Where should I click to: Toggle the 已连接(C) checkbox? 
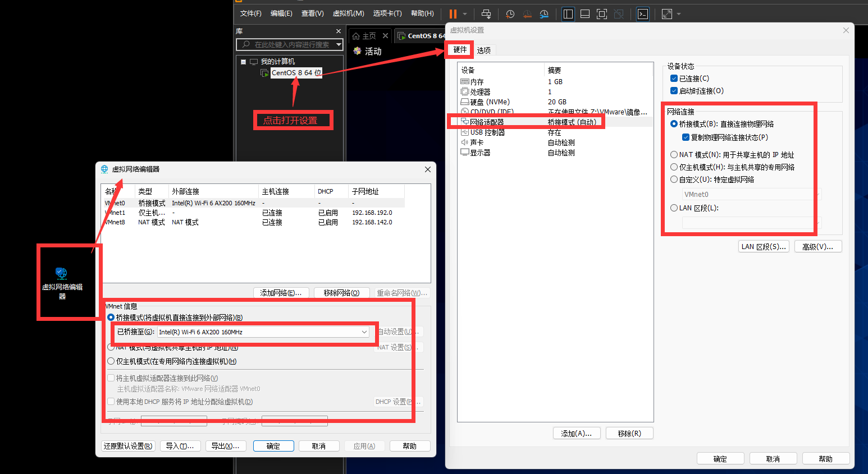click(674, 79)
